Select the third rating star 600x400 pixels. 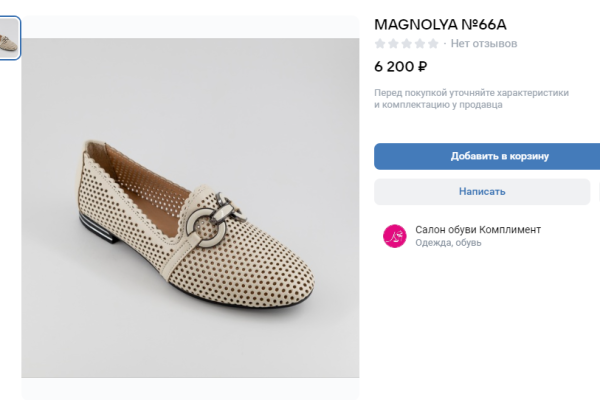tap(406, 44)
